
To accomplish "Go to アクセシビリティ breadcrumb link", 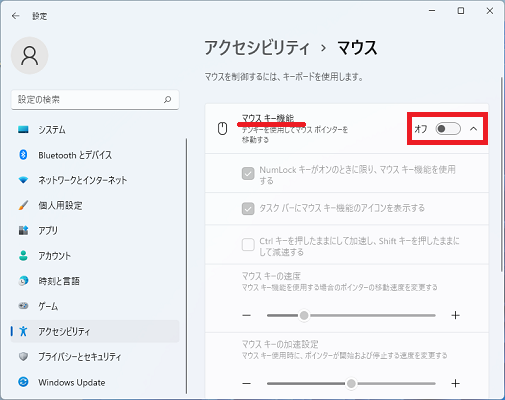I will pyautogui.click(x=257, y=48).
